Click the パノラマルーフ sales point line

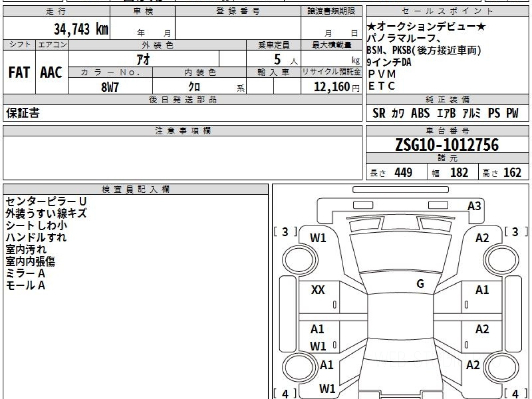pyautogui.click(x=403, y=39)
